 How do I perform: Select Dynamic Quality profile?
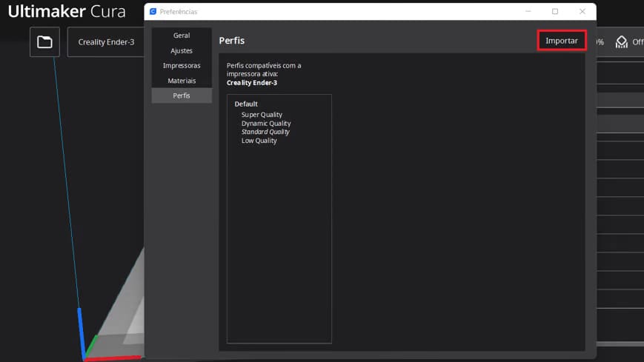click(266, 123)
